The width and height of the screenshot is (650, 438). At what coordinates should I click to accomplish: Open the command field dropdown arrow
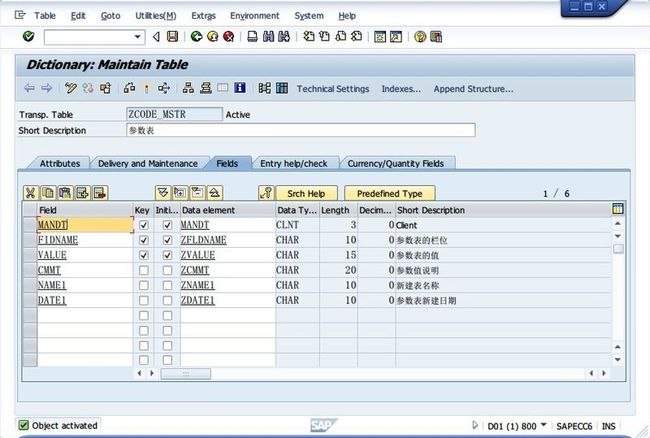click(138, 37)
